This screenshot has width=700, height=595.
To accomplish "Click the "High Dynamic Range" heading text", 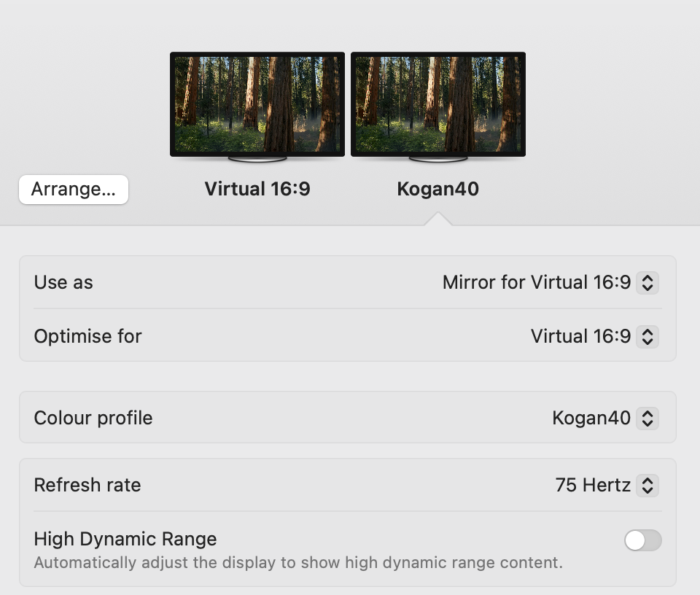I will pos(125,540).
